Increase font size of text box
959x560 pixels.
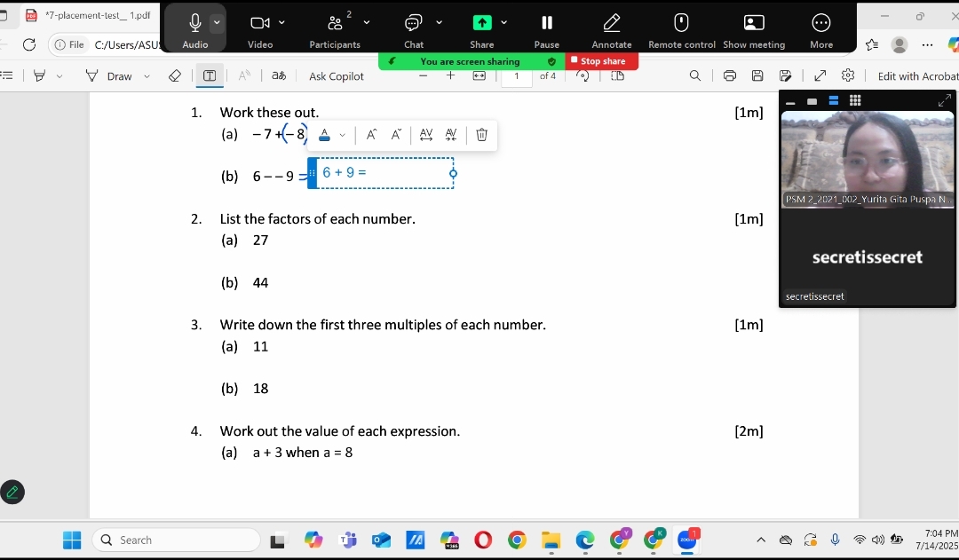pyautogui.click(x=371, y=135)
